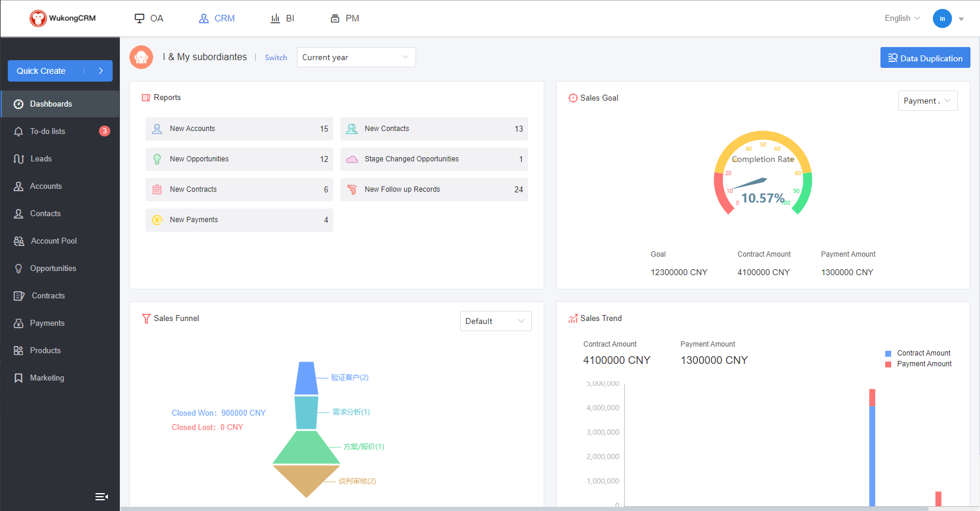Open the New Accounts report row
This screenshot has height=511, width=980.
(239, 129)
